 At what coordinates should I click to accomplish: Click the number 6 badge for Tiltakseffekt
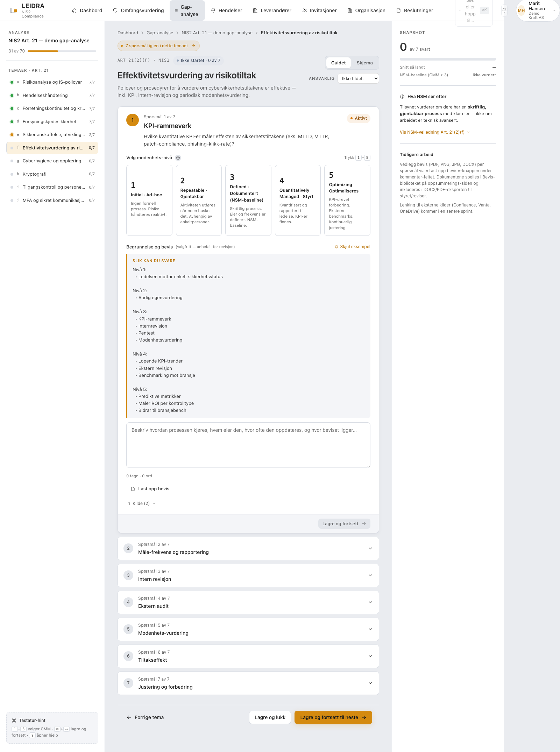click(128, 656)
